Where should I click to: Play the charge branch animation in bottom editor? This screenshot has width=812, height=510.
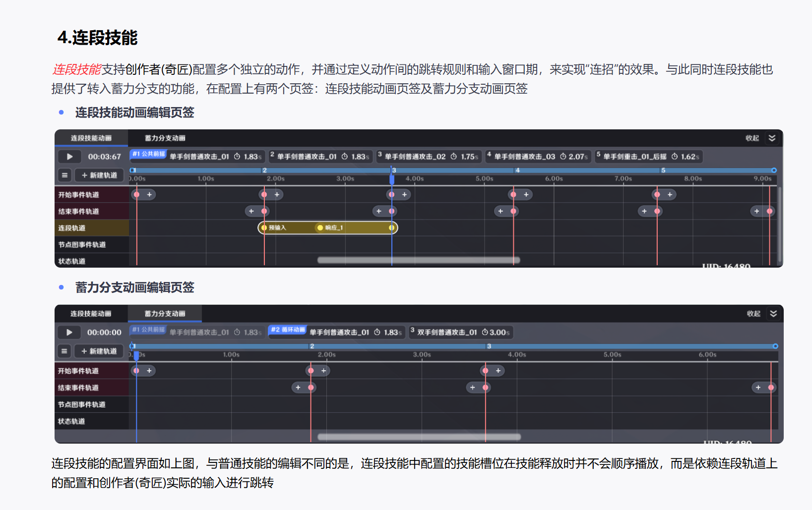pos(69,332)
